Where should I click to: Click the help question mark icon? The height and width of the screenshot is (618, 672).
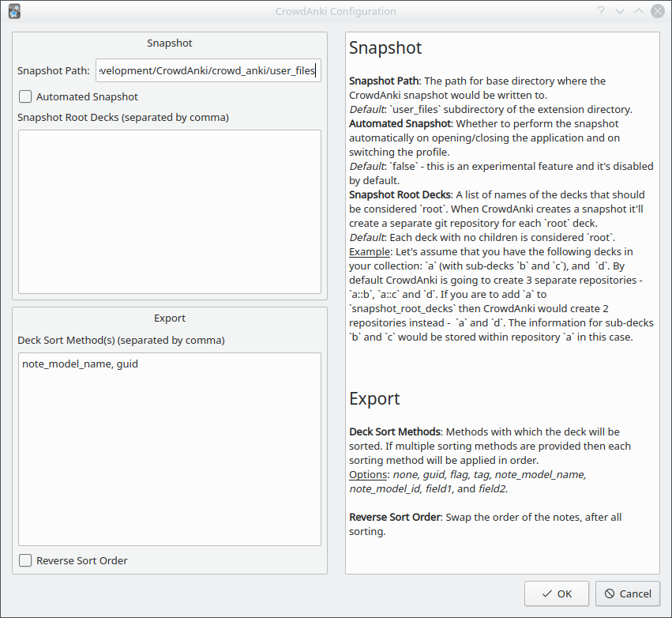(601, 11)
